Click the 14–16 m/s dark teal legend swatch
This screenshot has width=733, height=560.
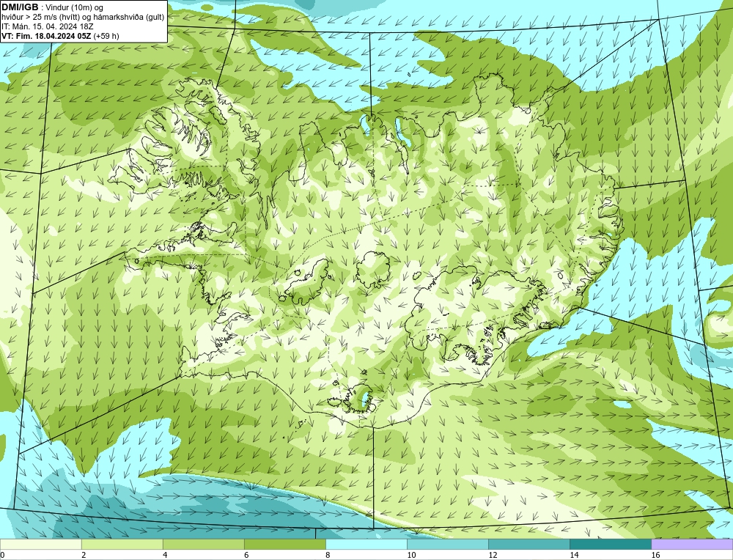coord(610,544)
